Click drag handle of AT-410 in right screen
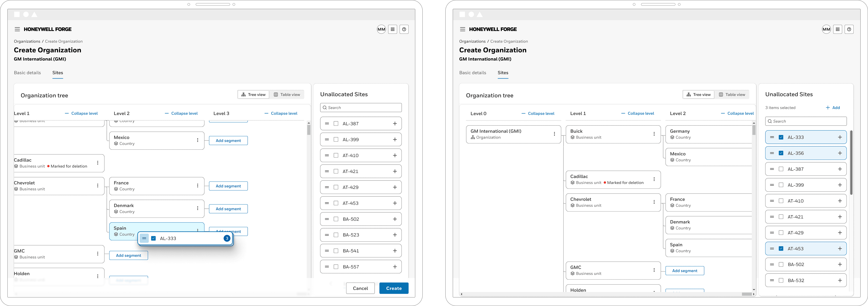The width and height of the screenshot is (868, 306). point(772,201)
